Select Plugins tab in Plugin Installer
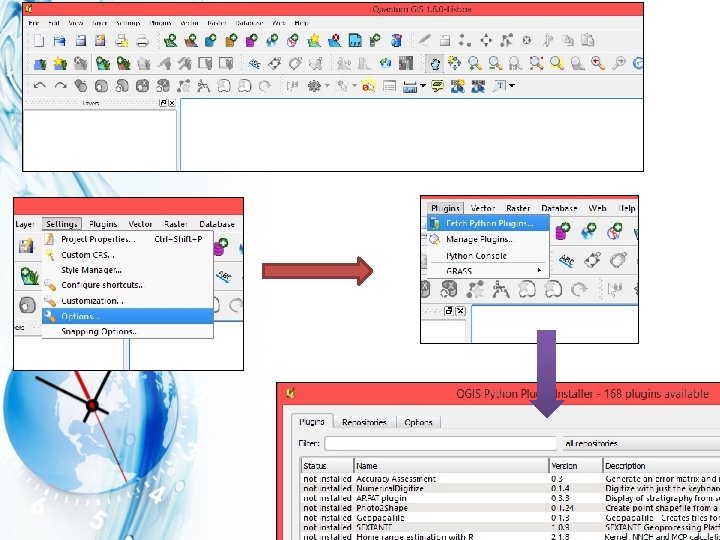Viewport: 720px width, 540px height. [312, 422]
